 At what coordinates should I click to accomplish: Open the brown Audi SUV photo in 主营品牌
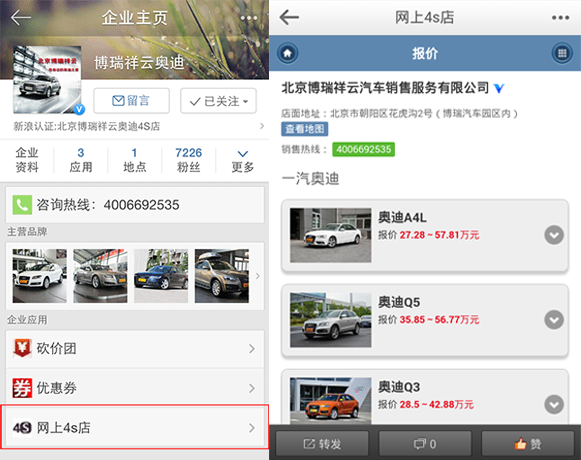pos(222,276)
